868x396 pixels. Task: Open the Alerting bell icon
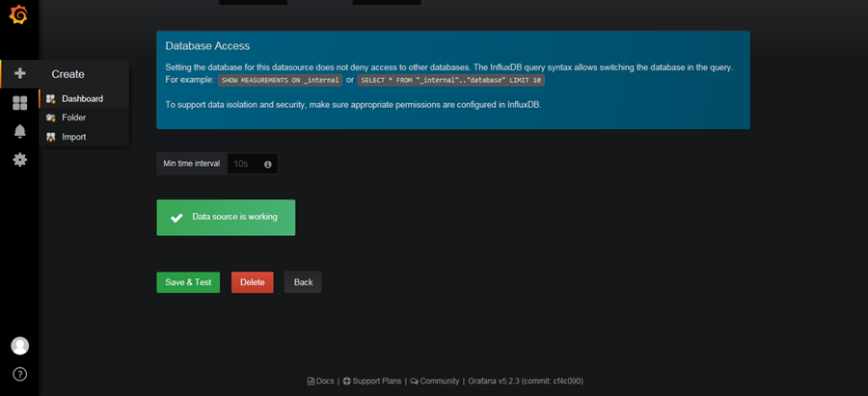tap(20, 132)
